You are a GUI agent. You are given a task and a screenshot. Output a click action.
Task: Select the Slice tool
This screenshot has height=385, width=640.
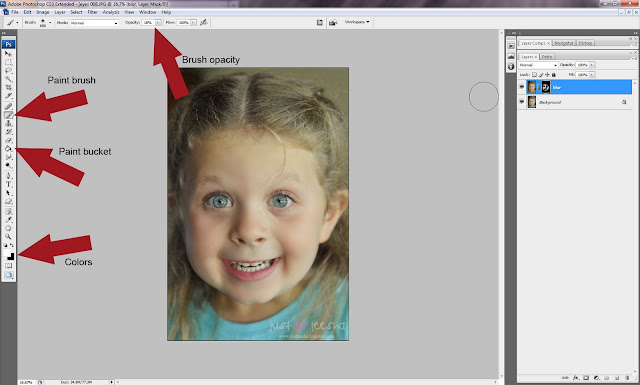(8, 96)
